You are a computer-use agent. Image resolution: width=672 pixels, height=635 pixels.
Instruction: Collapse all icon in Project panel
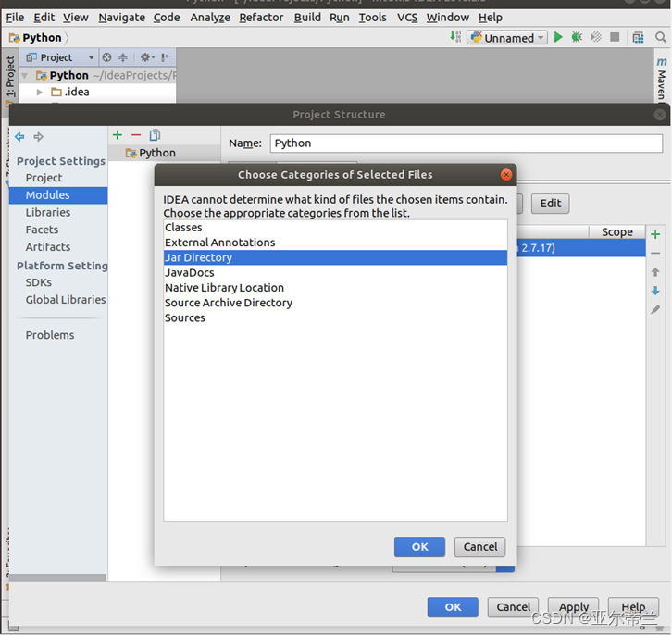pyautogui.click(x=123, y=57)
